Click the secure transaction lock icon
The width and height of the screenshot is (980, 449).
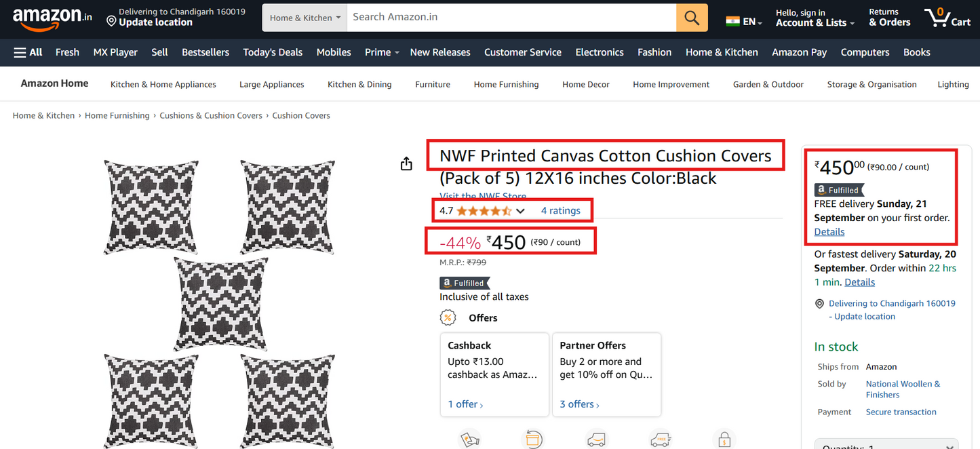(724, 440)
